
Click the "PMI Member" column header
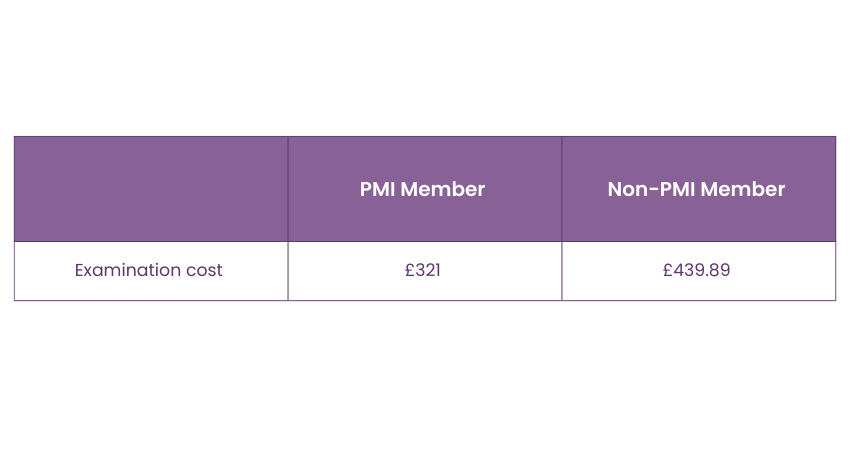(x=422, y=189)
